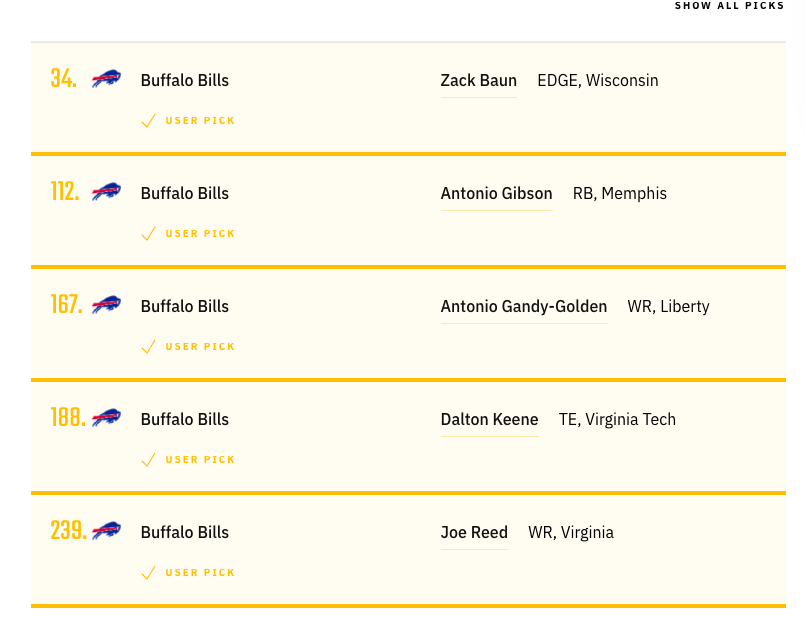805x643 pixels.
Task: Click Buffalo Bills team name on pick 112
Action: (x=185, y=194)
